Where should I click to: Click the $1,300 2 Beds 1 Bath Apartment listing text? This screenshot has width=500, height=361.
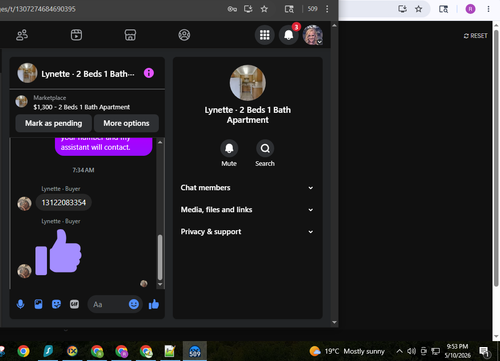82,107
